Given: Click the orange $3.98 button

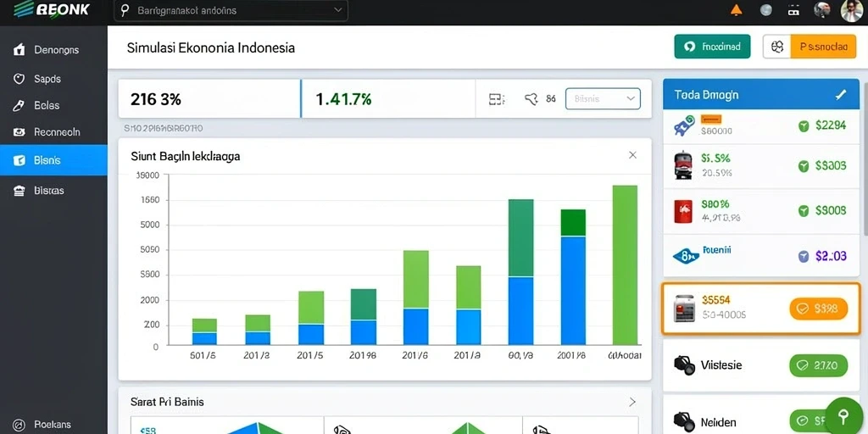Looking at the screenshot, I should pyautogui.click(x=819, y=309).
